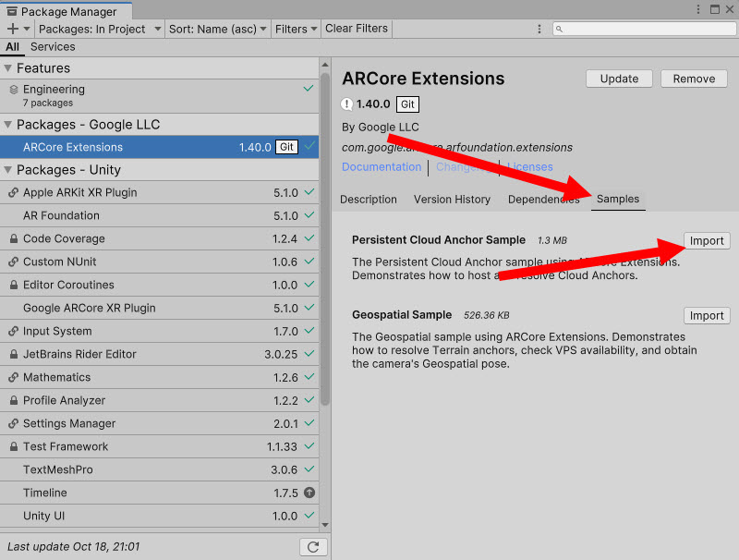Click the Engineering installed checkmark
739x560 pixels.
tap(309, 88)
